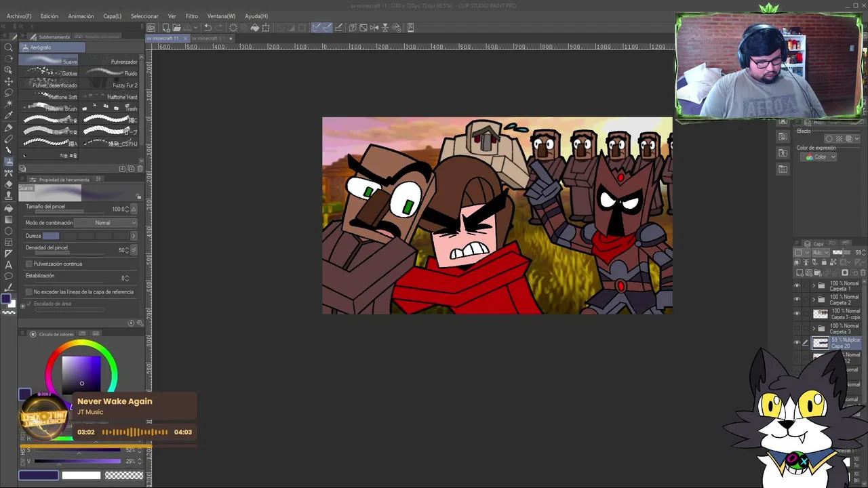Delete sub tool with trash icon
Image resolution: width=868 pixels, height=488 pixels.
pos(140,169)
